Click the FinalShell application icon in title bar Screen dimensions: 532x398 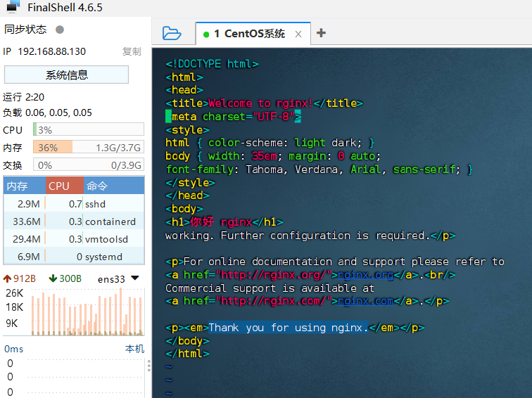pyautogui.click(x=13, y=6)
